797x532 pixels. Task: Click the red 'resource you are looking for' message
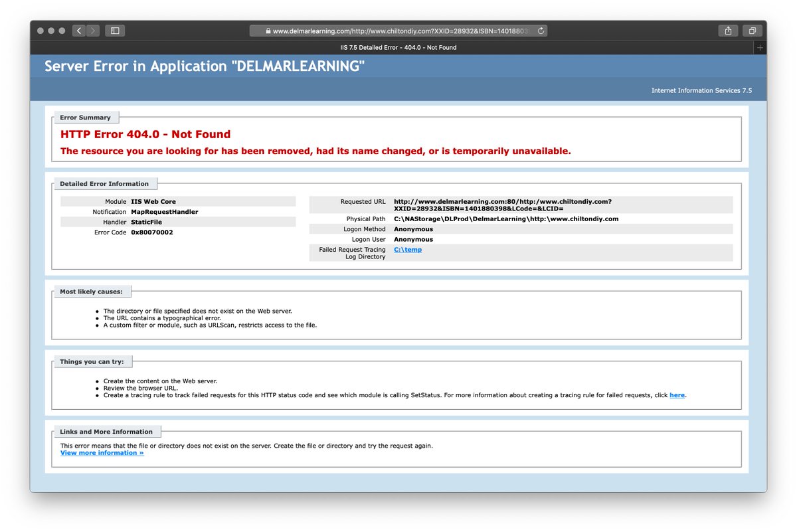(x=315, y=151)
